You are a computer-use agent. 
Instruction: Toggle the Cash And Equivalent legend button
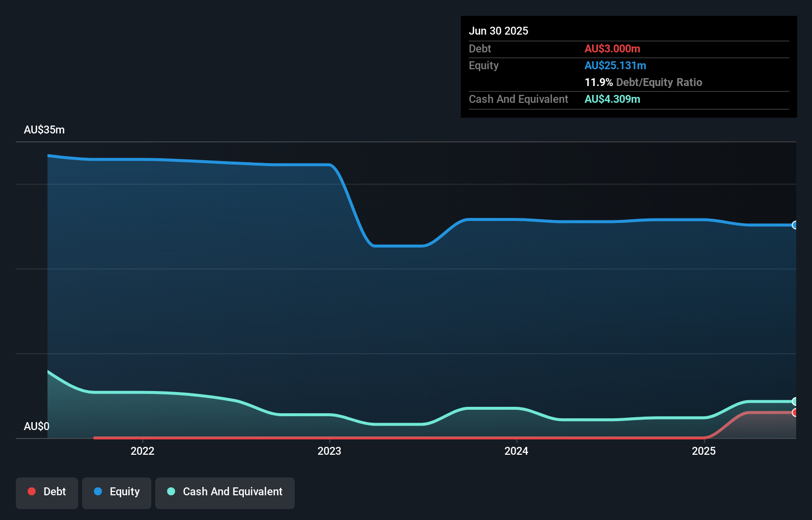(x=225, y=493)
